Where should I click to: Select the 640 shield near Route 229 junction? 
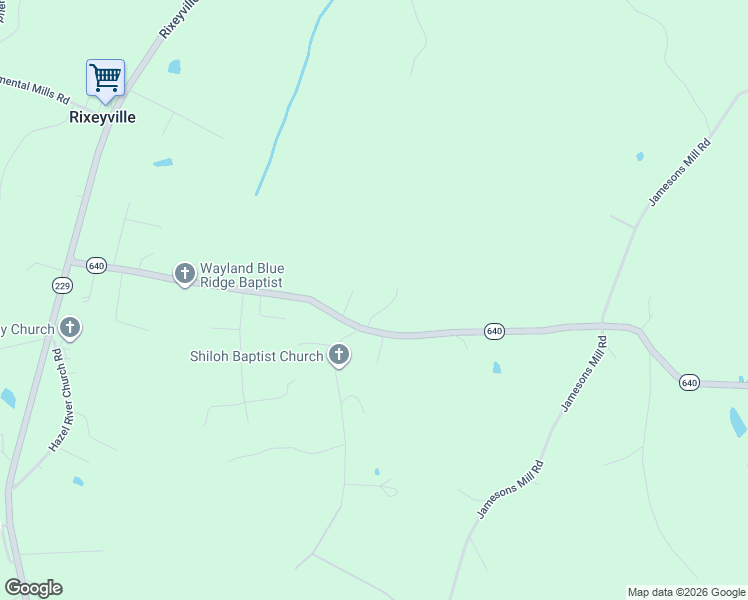96,266
